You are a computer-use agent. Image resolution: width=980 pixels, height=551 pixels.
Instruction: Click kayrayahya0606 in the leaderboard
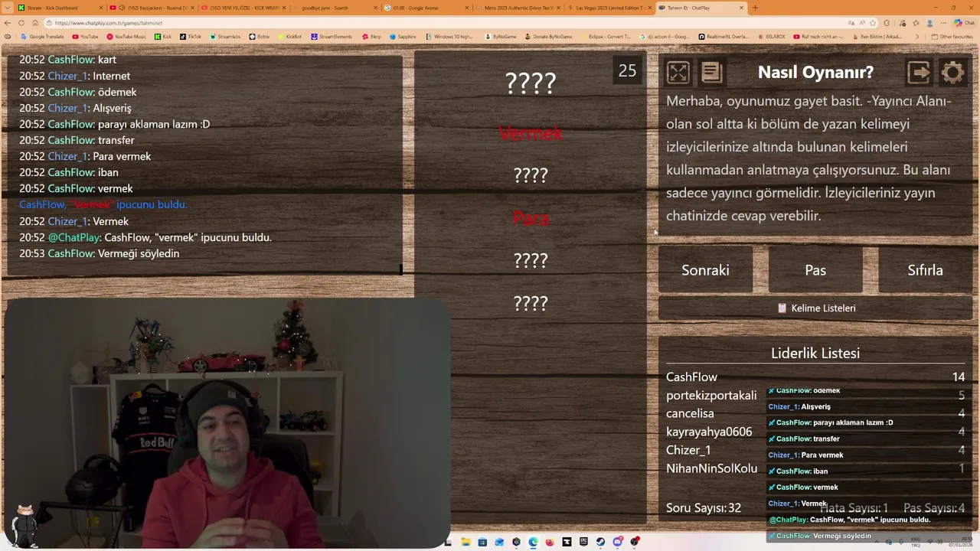pos(709,432)
